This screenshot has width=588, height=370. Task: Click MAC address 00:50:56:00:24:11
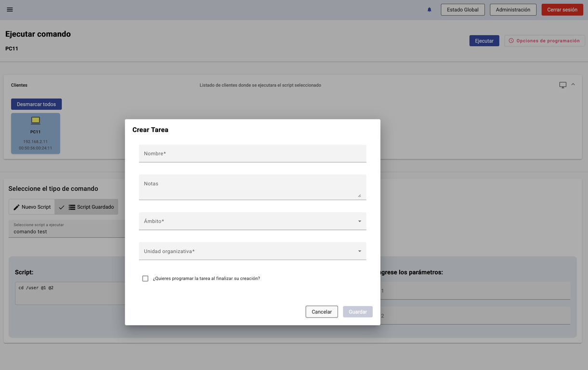click(36, 148)
